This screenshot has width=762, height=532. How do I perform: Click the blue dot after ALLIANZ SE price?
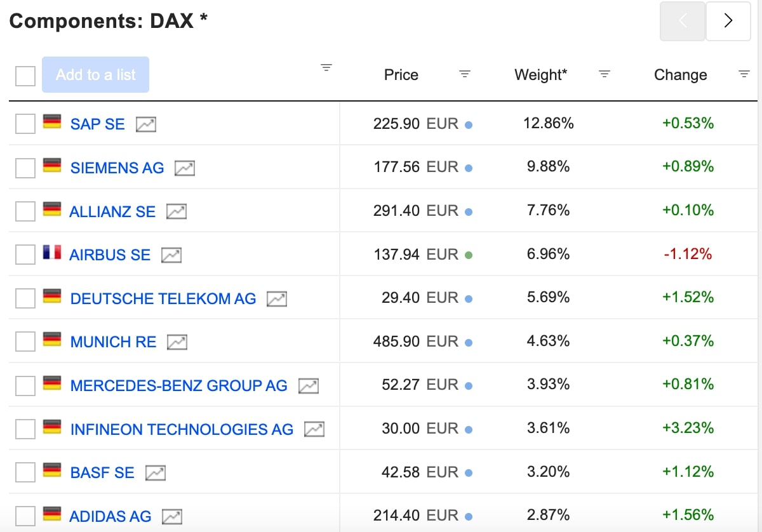[469, 212]
